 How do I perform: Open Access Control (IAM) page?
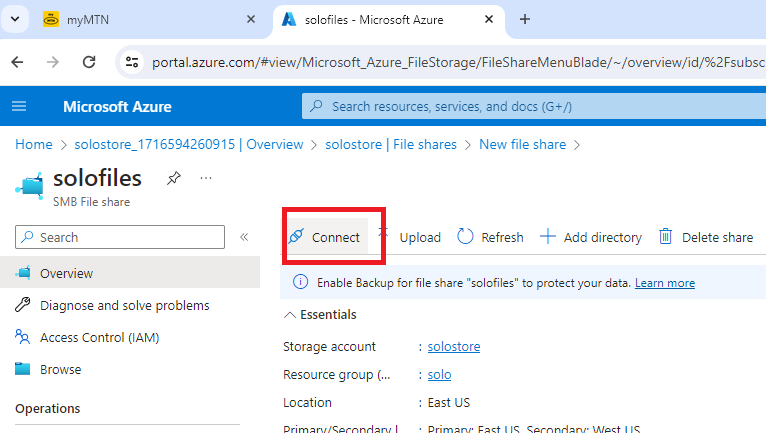click(99, 337)
